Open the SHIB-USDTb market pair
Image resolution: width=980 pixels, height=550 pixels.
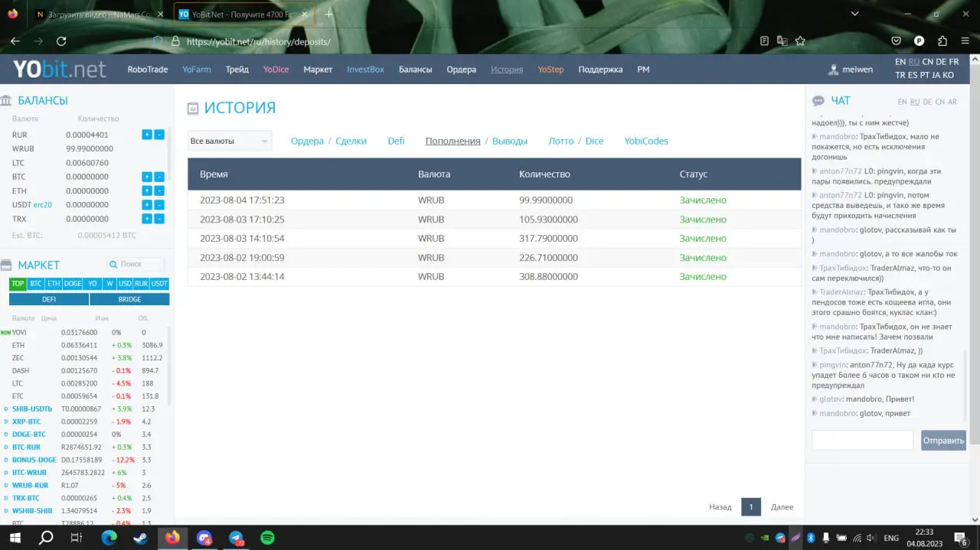(x=32, y=409)
